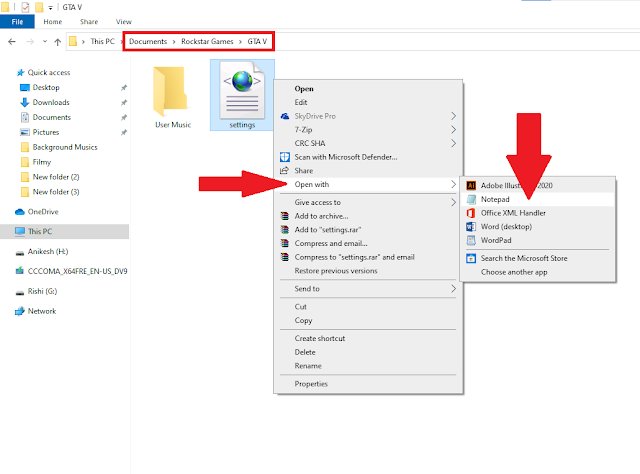The width and height of the screenshot is (640, 474).
Task: Click the WordPad icon
Action: 471,240
